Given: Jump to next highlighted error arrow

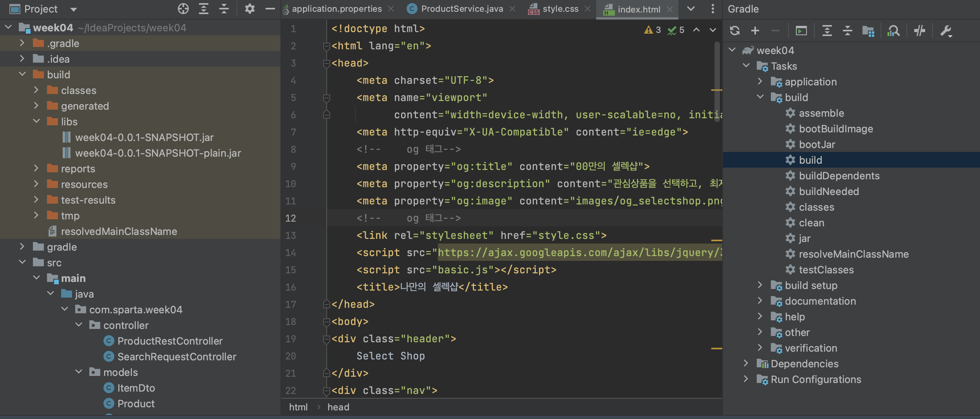Looking at the screenshot, I should [x=713, y=30].
